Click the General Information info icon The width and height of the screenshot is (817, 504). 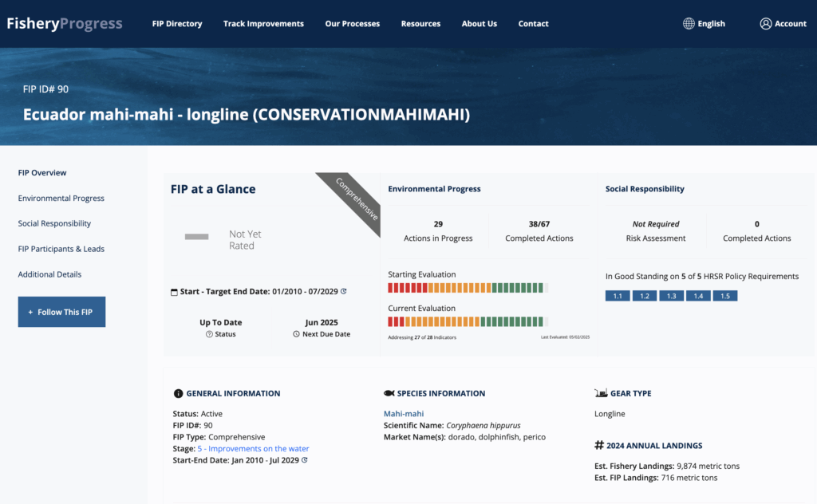[x=178, y=393]
